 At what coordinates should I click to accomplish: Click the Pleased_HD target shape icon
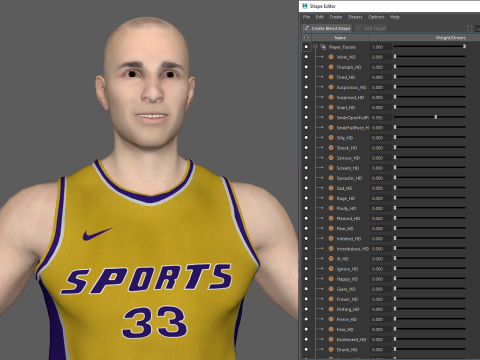tap(331, 218)
